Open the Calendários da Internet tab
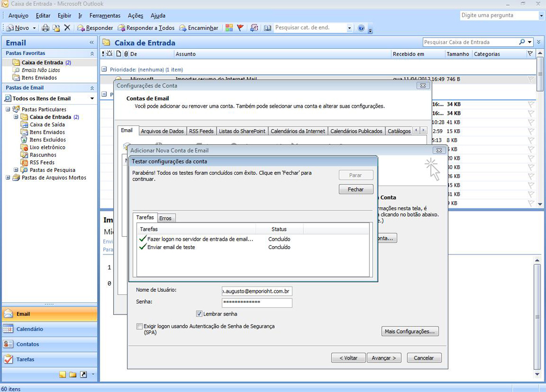546x392 pixels. (298, 131)
